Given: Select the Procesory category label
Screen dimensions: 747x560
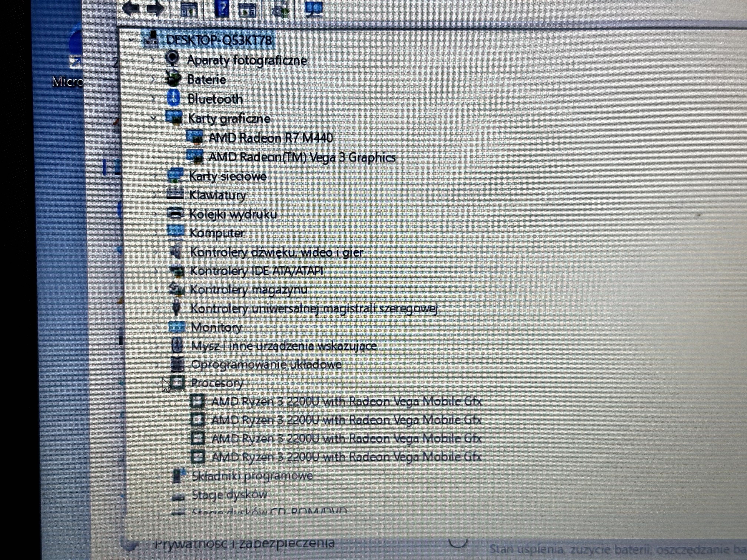Looking at the screenshot, I should point(217,383).
